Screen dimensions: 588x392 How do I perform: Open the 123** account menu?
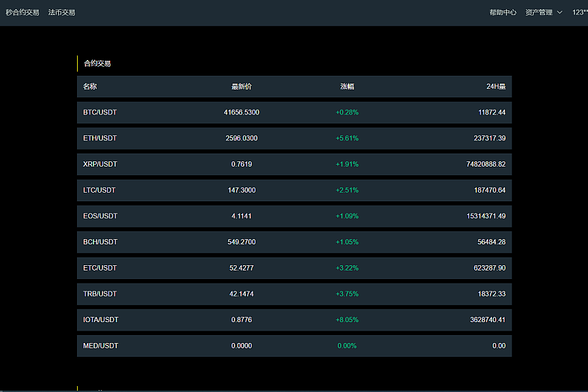click(x=580, y=12)
